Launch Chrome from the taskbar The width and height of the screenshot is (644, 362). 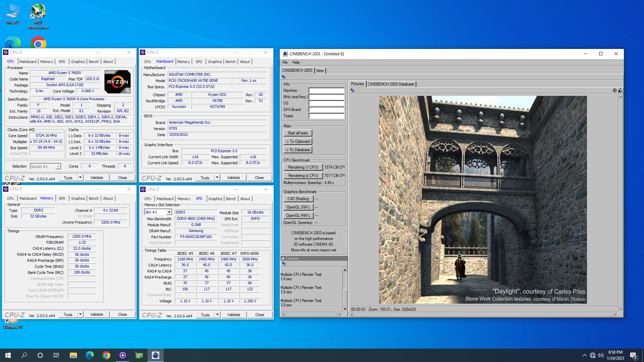click(x=106, y=355)
